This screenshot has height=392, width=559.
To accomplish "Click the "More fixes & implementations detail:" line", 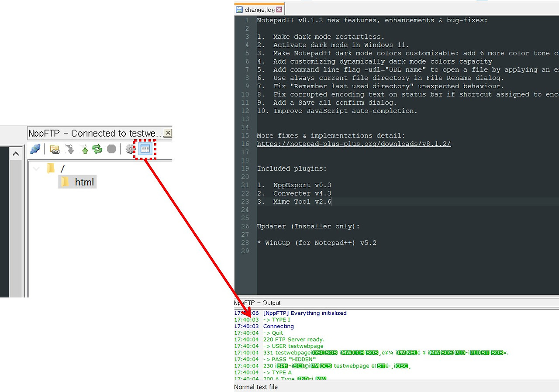I will (x=331, y=136).
